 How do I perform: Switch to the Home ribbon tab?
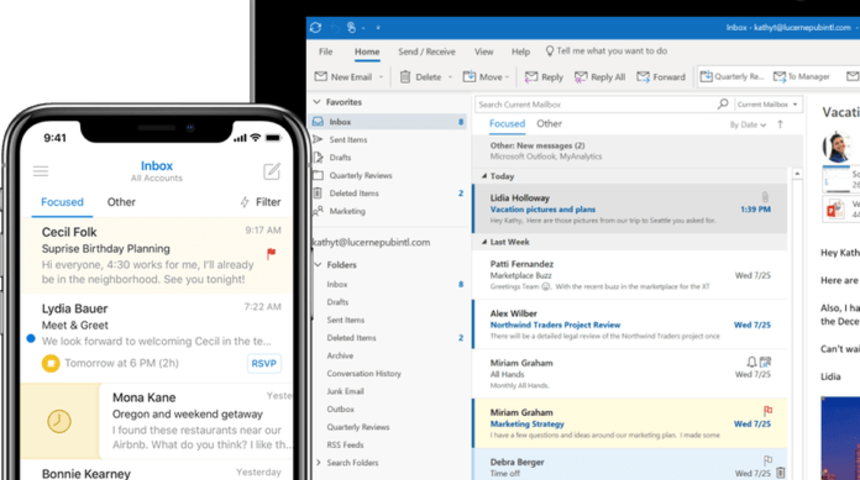pos(367,52)
